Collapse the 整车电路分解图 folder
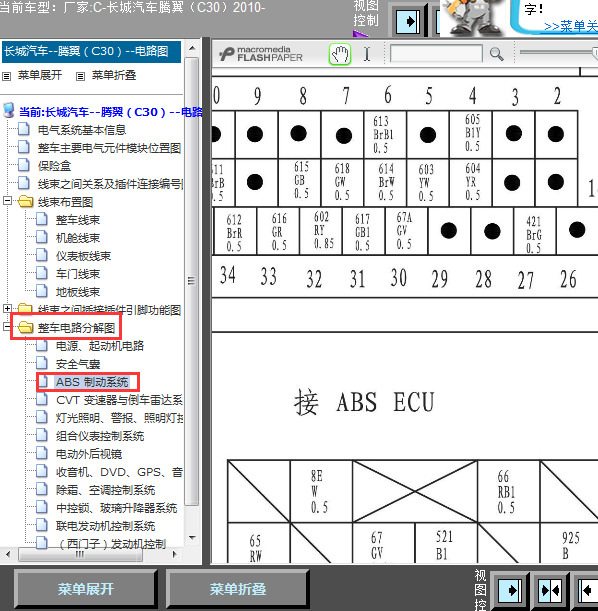 (7, 326)
